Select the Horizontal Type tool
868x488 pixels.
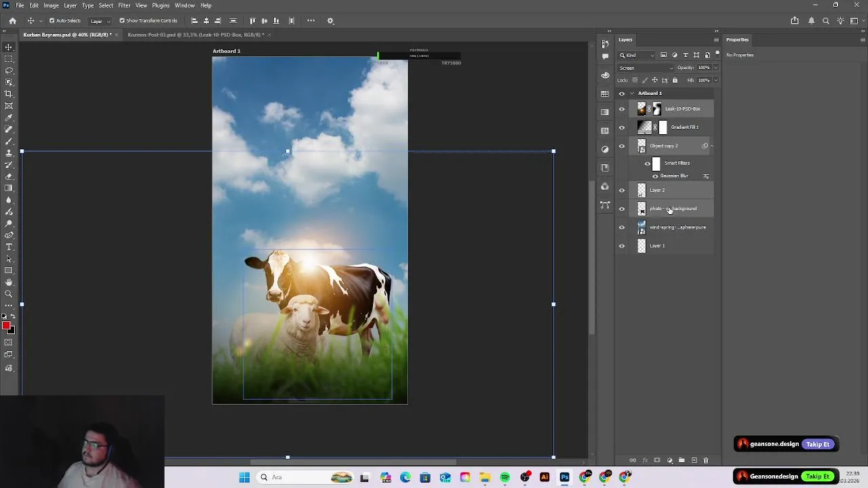point(9,247)
